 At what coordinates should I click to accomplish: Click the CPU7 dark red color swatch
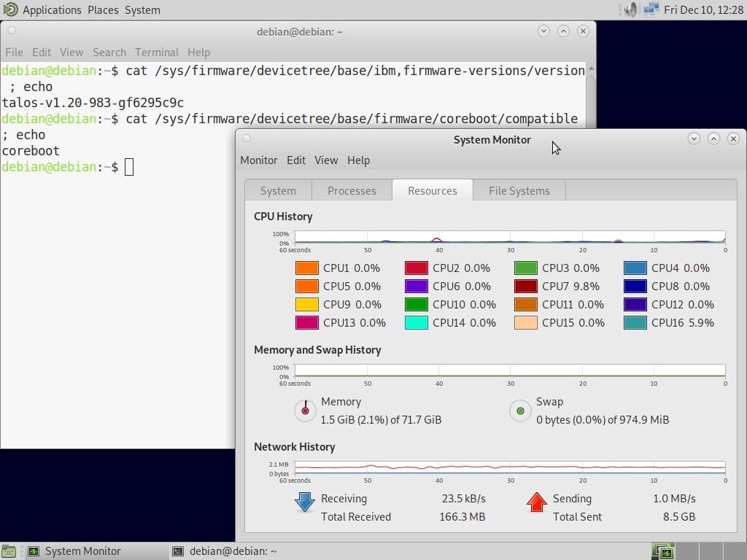coord(527,286)
